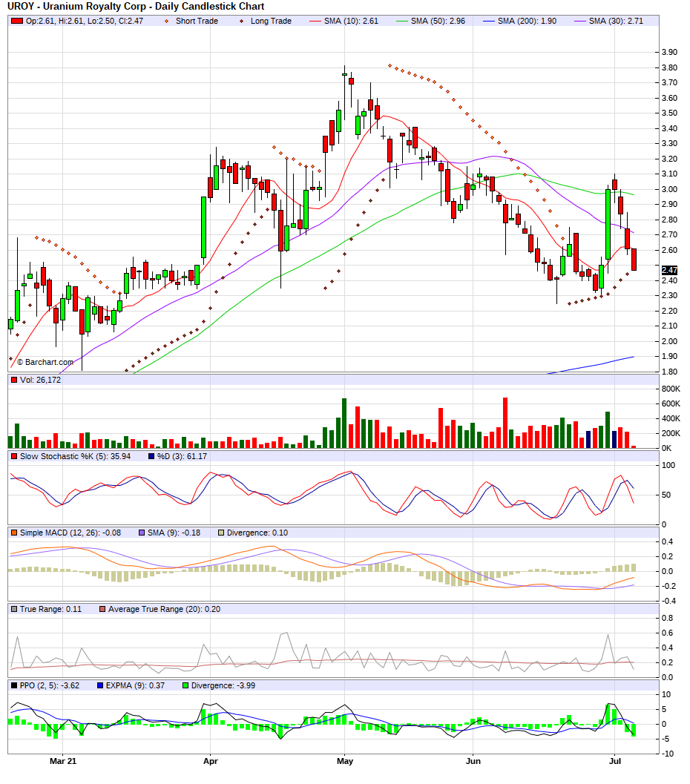This screenshot has height=784, width=690.
Task: Click the tan MACD Divergence legend square
Action: point(221,533)
